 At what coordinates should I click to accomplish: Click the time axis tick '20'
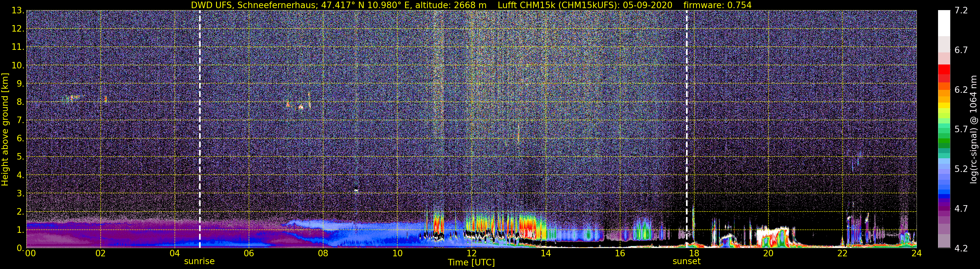click(768, 253)
